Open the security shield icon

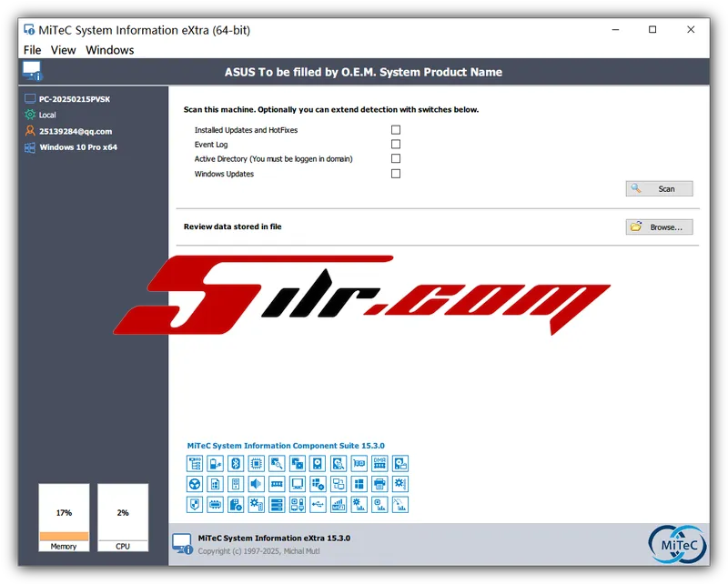[x=195, y=505]
